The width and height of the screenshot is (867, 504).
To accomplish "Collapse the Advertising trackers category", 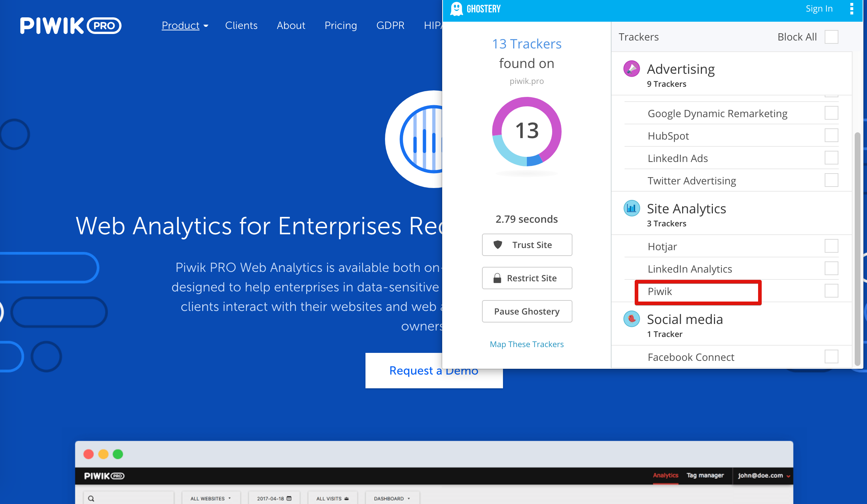I will (x=732, y=74).
